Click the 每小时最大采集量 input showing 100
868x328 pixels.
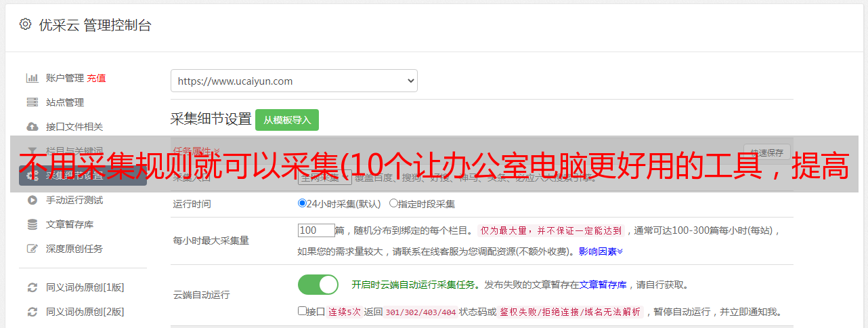tap(316, 230)
